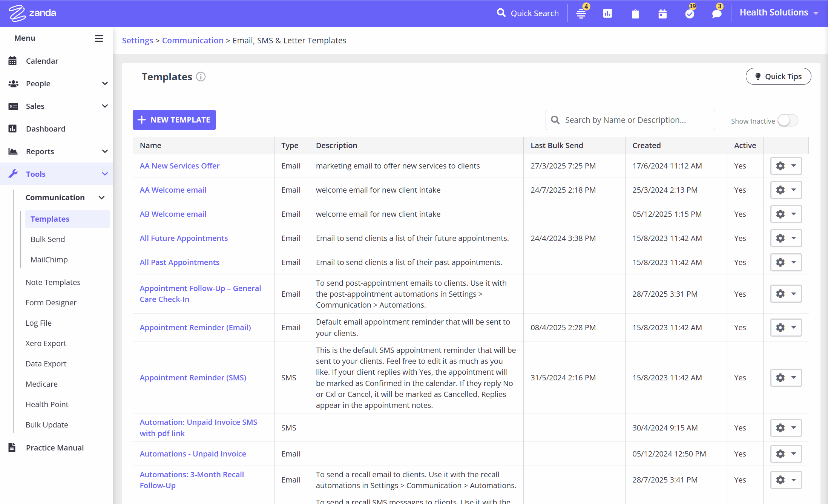Viewport: 828px width, 504px height.
Task: Open Health Solutions account dropdown
Action: 779,13
